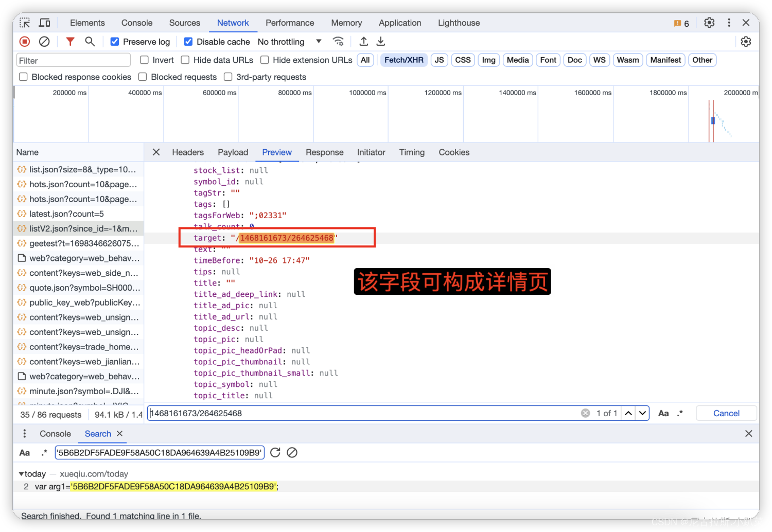Show the Headers tab of request
Image resolution: width=772 pixels, height=532 pixels.
[x=188, y=152]
